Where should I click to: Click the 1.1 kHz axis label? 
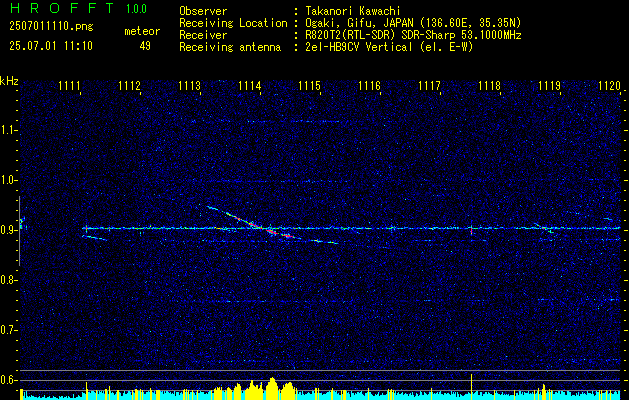(x=8, y=130)
